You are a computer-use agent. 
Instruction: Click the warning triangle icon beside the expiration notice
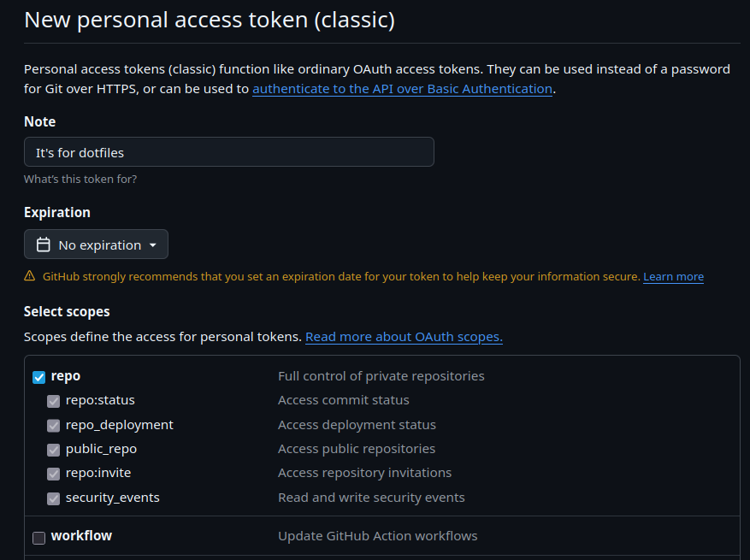[x=30, y=276]
